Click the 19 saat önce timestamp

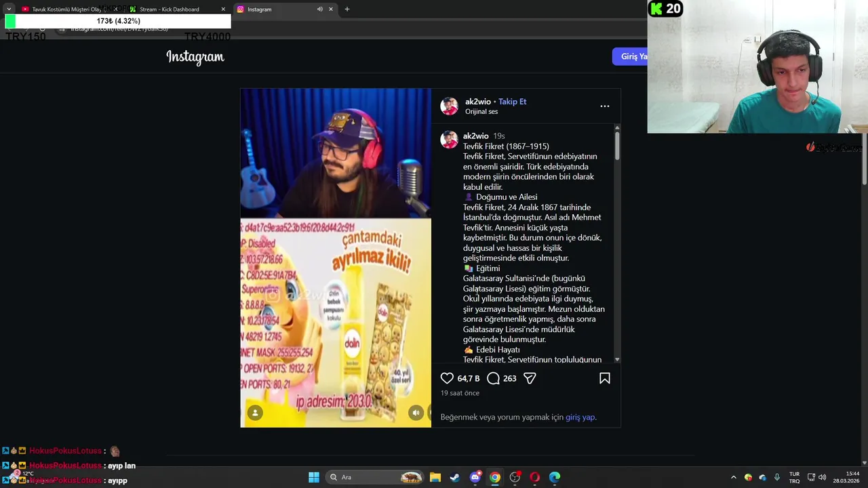point(460,393)
